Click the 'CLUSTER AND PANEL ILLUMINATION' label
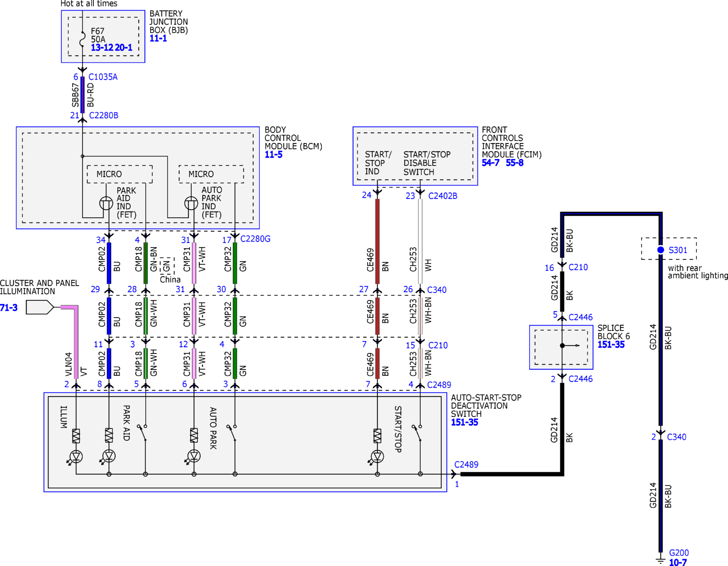728x566 pixels. [x=40, y=287]
